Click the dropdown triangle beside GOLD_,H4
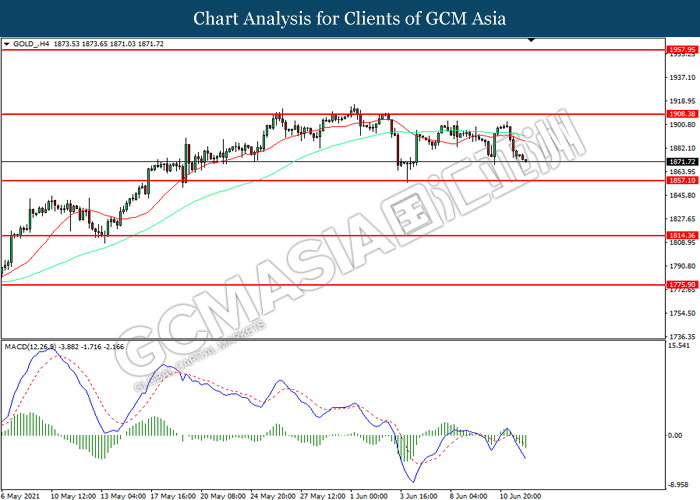This screenshot has width=700, height=500. [x=6, y=44]
